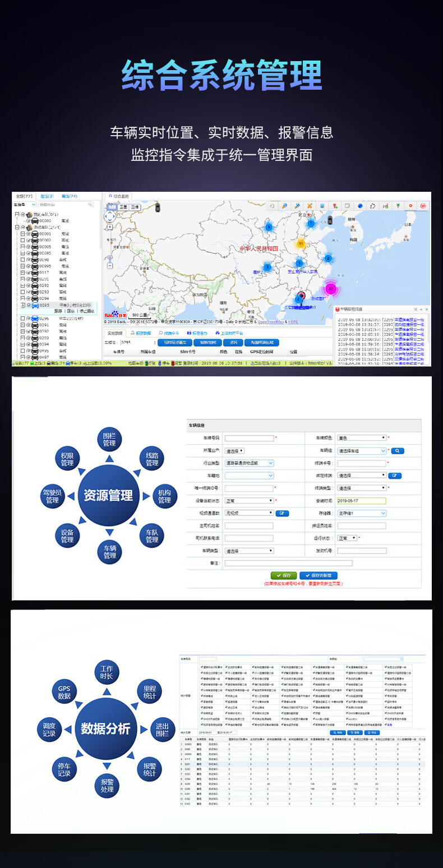
Task: Click the edit icon button beside 绑定终端
Action: point(395,475)
